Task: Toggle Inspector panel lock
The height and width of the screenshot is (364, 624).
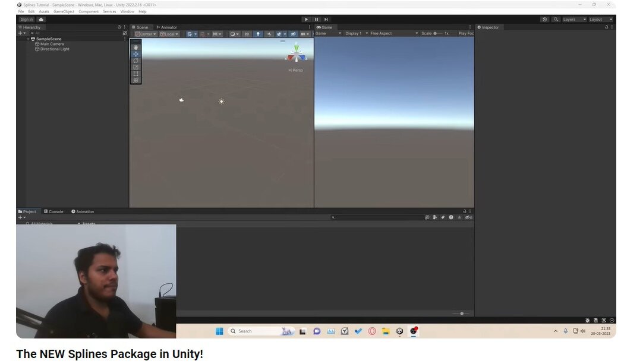Action: pos(607,27)
